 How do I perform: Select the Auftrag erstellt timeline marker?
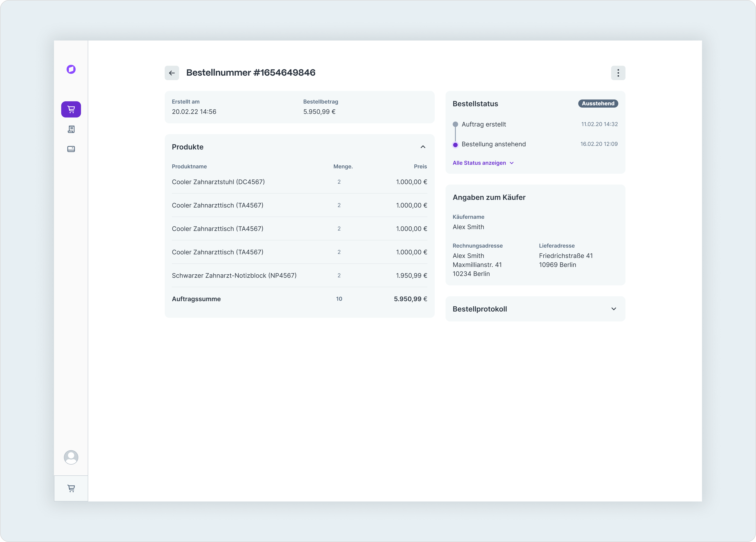[455, 124]
